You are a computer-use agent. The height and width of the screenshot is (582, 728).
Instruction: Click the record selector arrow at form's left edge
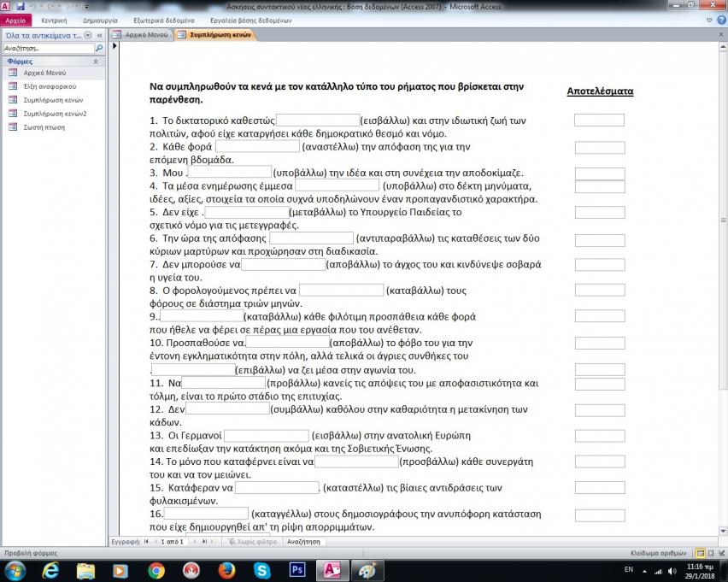[114, 45]
